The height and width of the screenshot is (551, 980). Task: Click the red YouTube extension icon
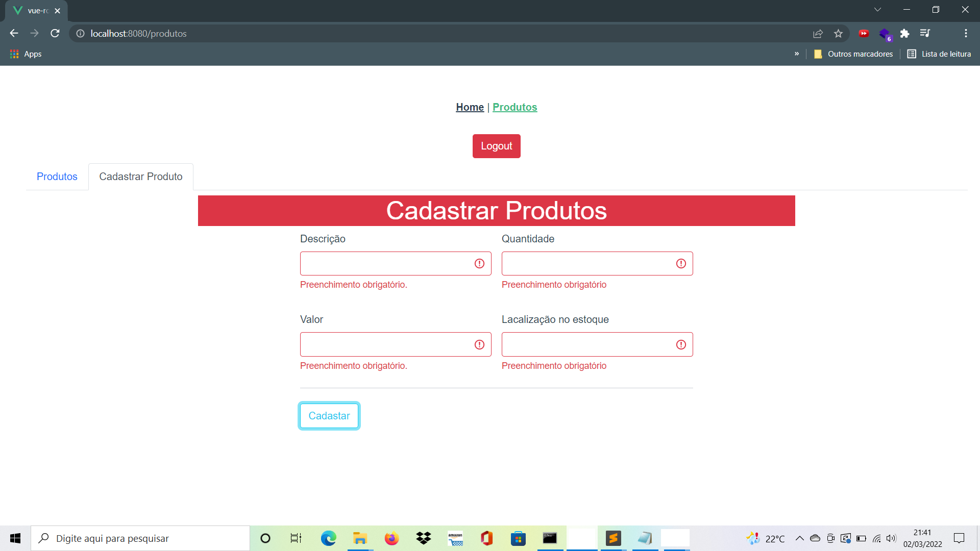click(x=864, y=33)
